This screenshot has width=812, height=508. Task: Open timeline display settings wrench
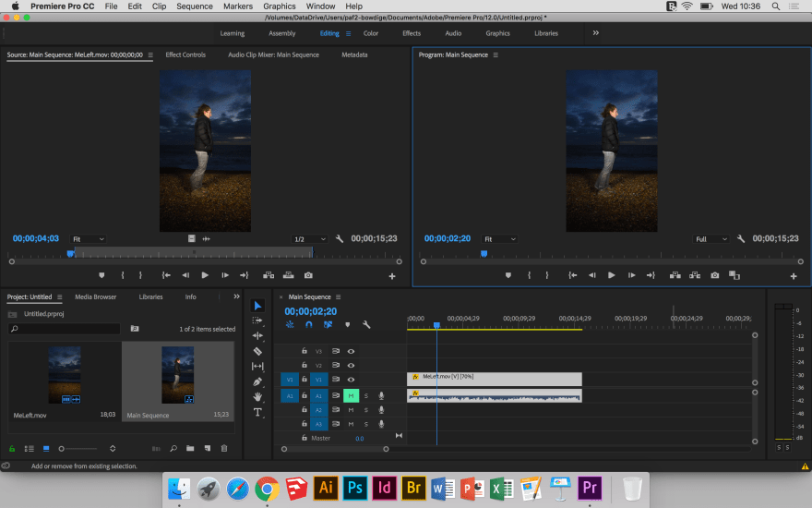click(x=366, y=324)
